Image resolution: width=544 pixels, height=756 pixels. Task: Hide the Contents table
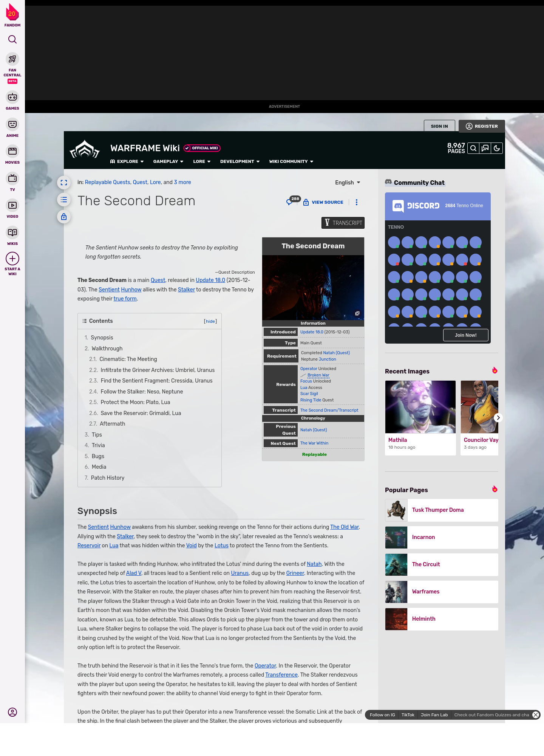point(210,321)
